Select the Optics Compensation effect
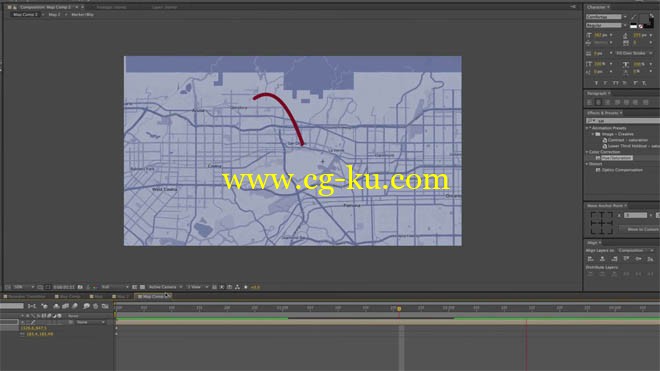 pyautogui.click(x=622, y=170)
